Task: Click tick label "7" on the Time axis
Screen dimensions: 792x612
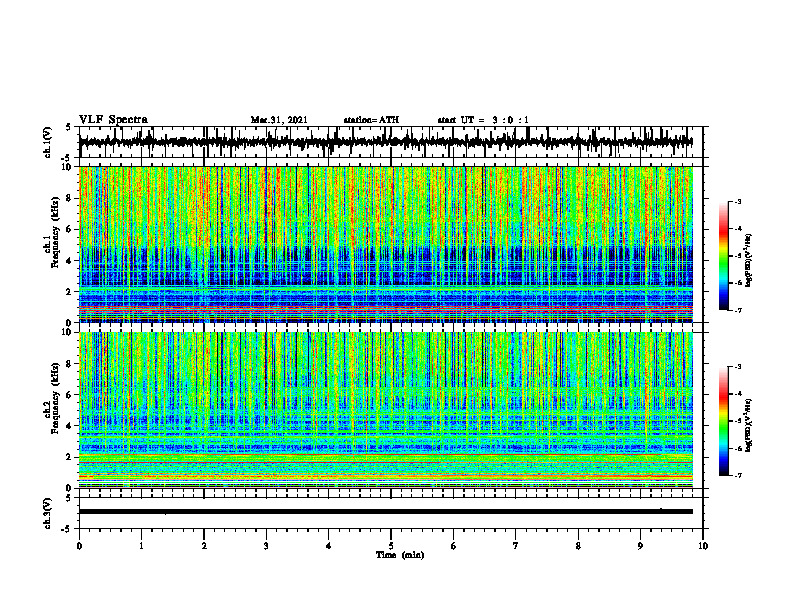Action: pyautogui.click(x=516, y=546)
